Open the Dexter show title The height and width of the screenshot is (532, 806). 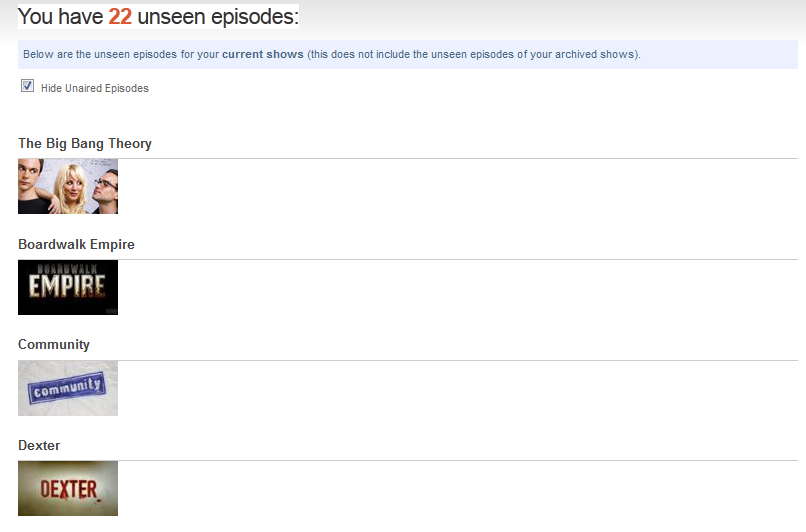pyautogui.click(x=39, y=445)
